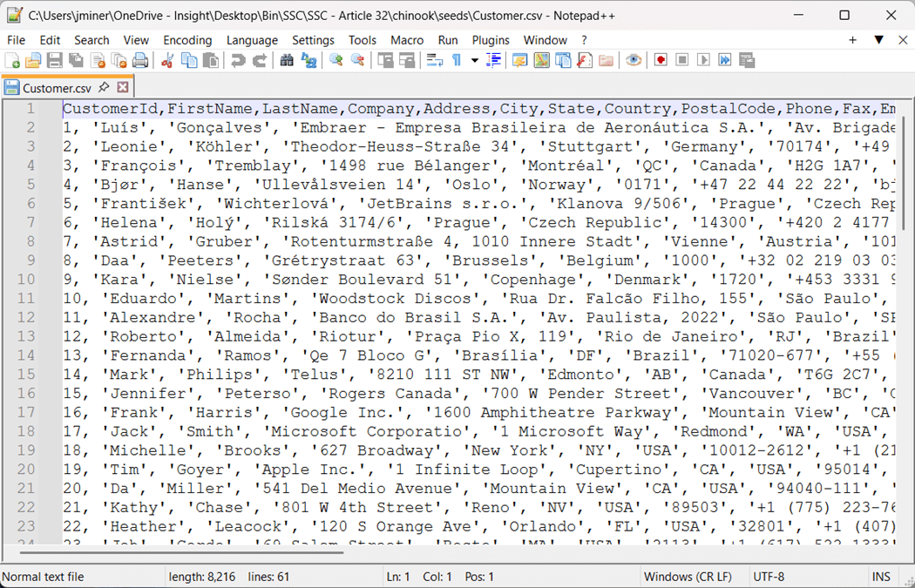Zoom in with magnifier plus icon
This screenshot has height=588, width=915.
335,60
